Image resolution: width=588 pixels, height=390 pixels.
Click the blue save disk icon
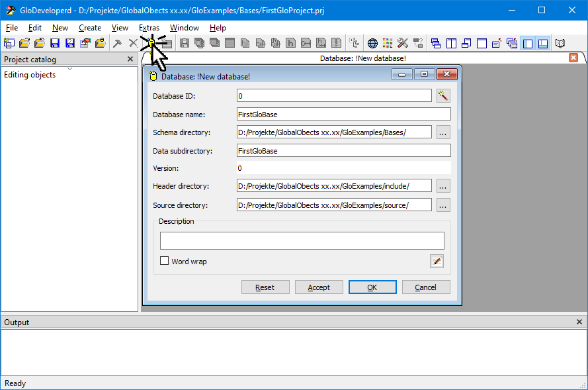[55, 43]
